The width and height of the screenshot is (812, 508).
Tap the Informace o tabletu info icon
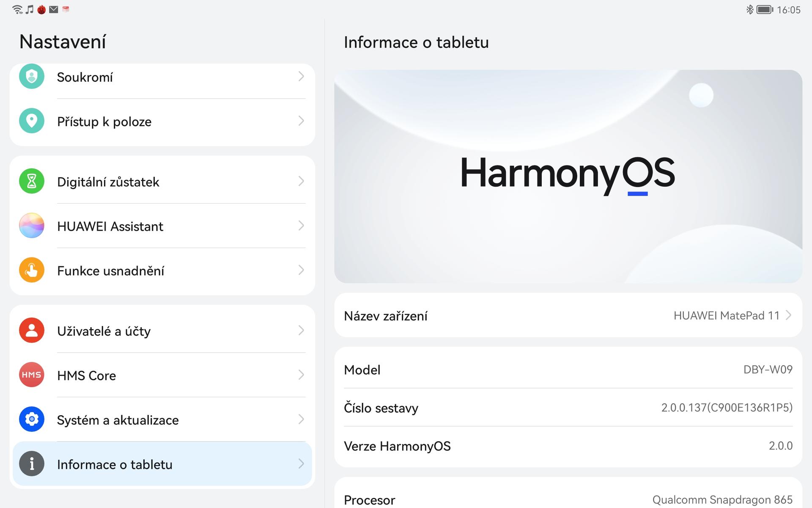32,464
